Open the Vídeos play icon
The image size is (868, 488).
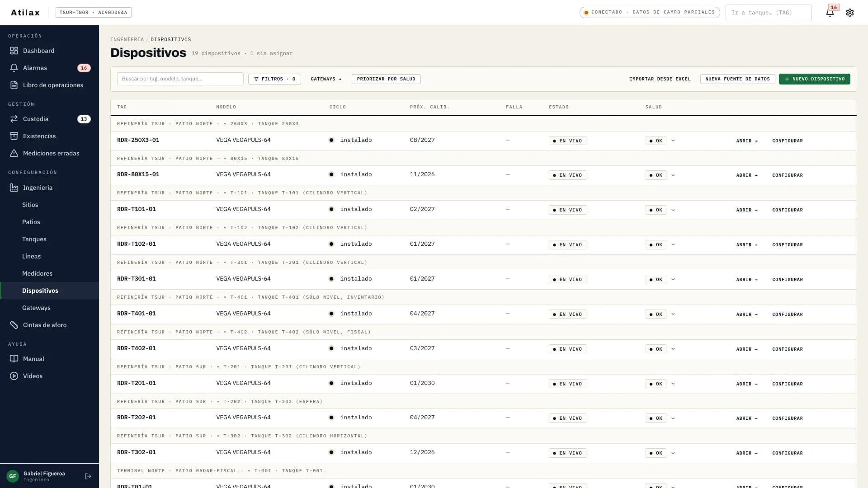click(x=14, y=376)
